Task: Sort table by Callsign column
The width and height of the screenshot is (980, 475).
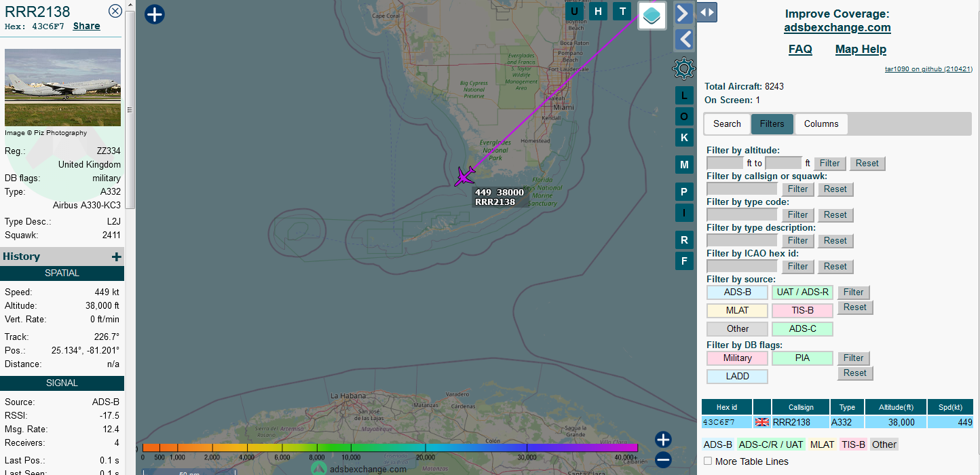Action: (801, 407)
